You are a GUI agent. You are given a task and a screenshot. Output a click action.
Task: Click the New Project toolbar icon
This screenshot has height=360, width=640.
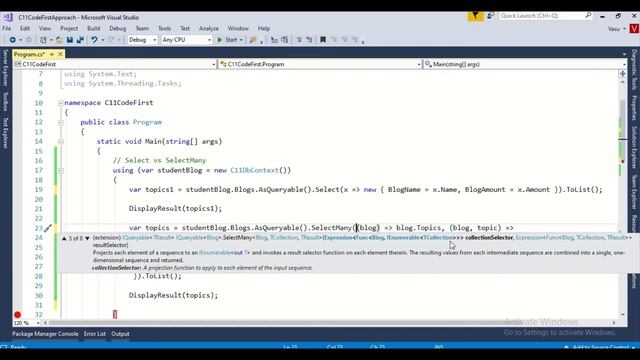click(x=43, y=40)
